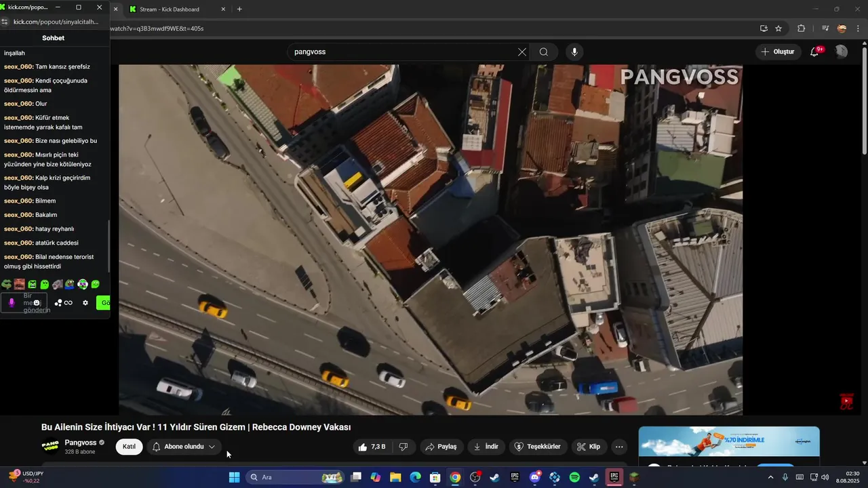The height and width of the screenshot is (488, 868).
Task: Like the video with thumbs up
Action: tap(372, 447)
